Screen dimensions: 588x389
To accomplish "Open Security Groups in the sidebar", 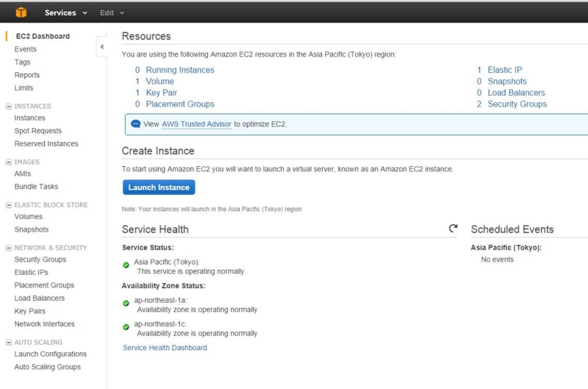I will click(40, 260).
